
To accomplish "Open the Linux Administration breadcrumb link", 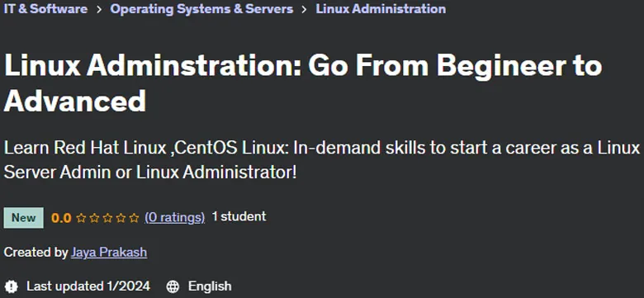I will (381, 8).
